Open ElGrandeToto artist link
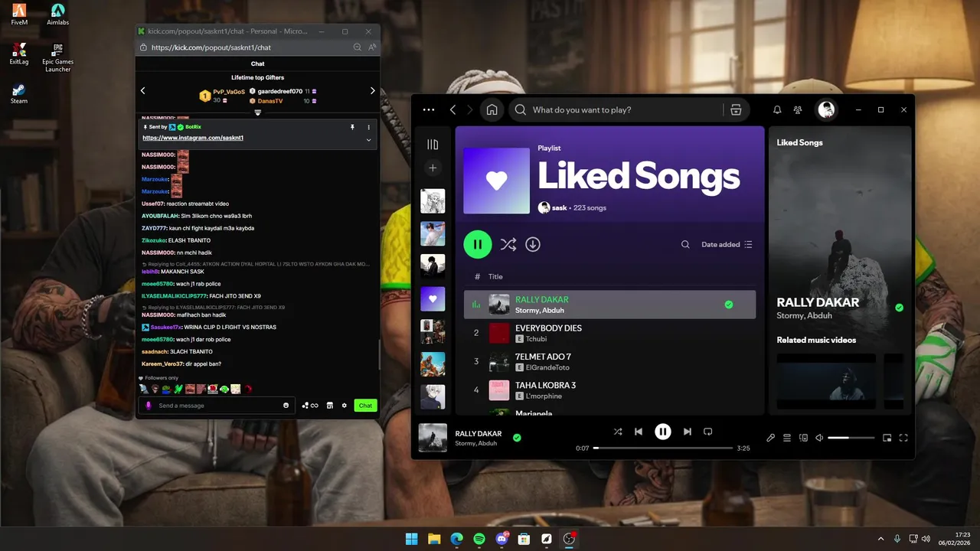980x551 pixels. pyautogui.click(x=547, y=367)
